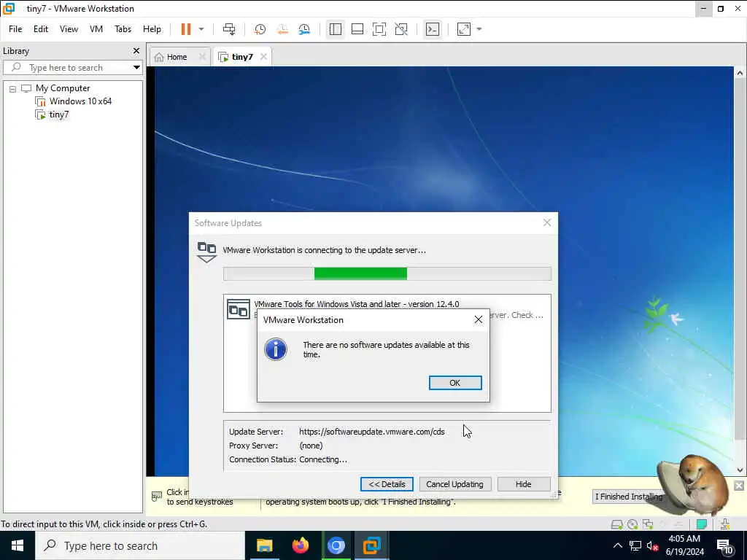Click the Proxy Server (none) value
This screenshot has height=560, width=747.
[x=311, y=446]
